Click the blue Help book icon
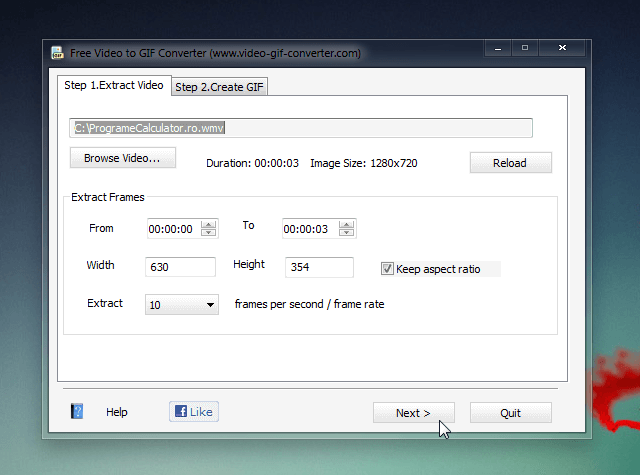Screen dimensions: 640x475 [77, 412]
